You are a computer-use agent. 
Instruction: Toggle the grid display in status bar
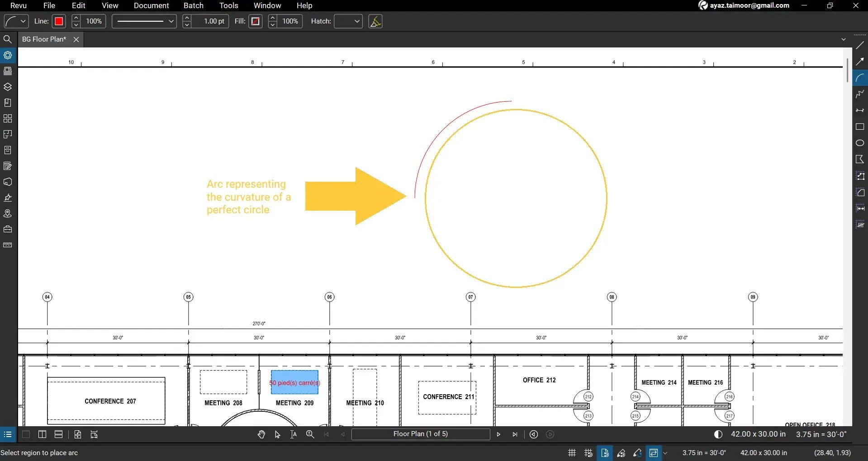coord(571,452)
